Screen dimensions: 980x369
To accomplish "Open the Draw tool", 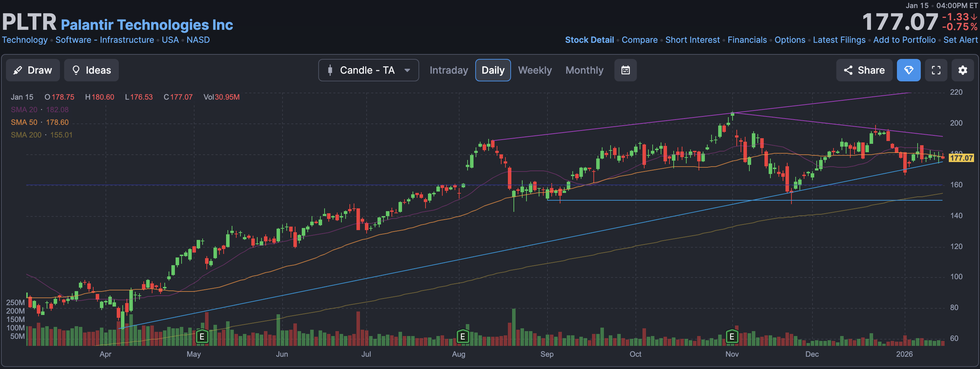I will 33,70.
